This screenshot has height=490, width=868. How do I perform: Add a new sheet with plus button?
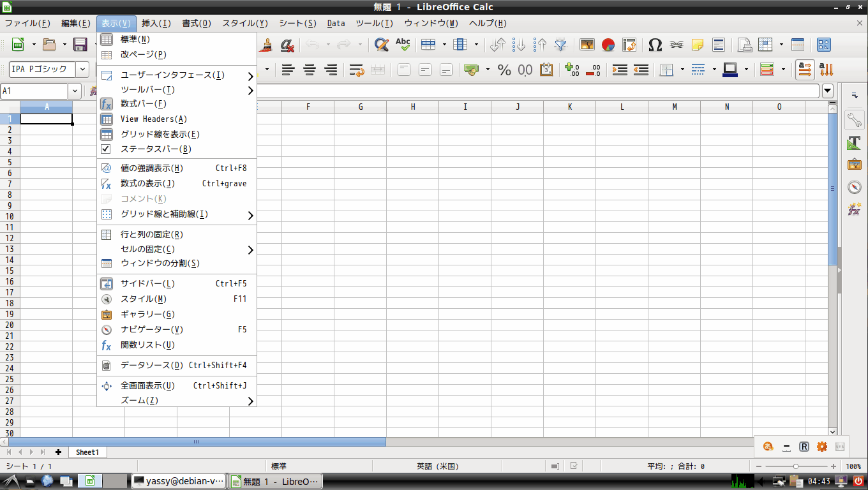click(58, 452)
